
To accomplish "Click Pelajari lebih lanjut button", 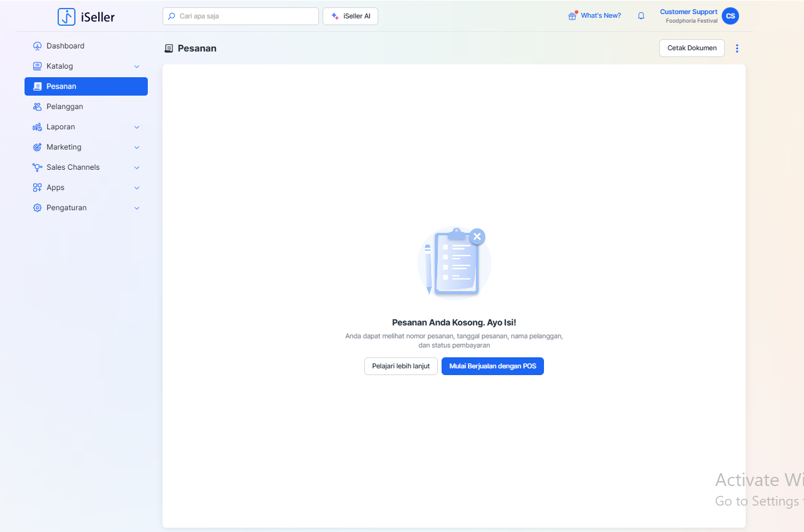I will pos(400,366).
